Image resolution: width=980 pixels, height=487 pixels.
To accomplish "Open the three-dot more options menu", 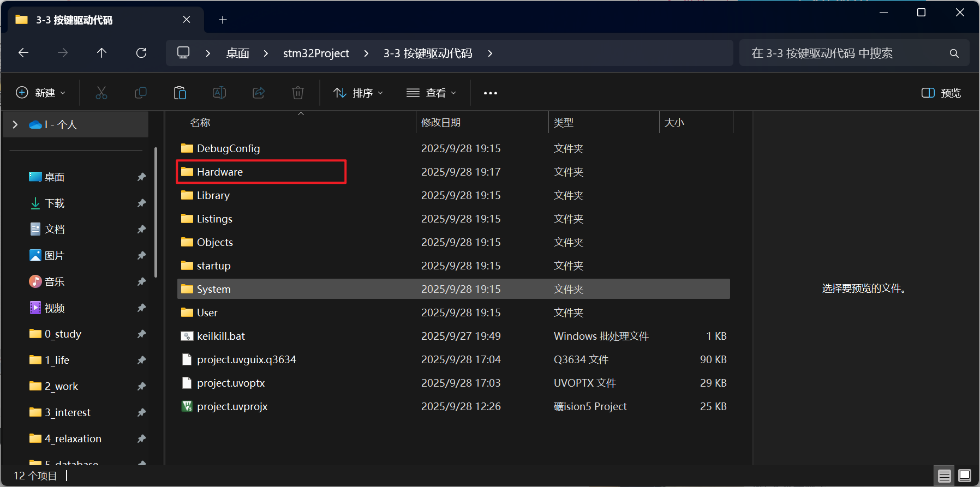I will pyautogui.click(x=491, y=93).
